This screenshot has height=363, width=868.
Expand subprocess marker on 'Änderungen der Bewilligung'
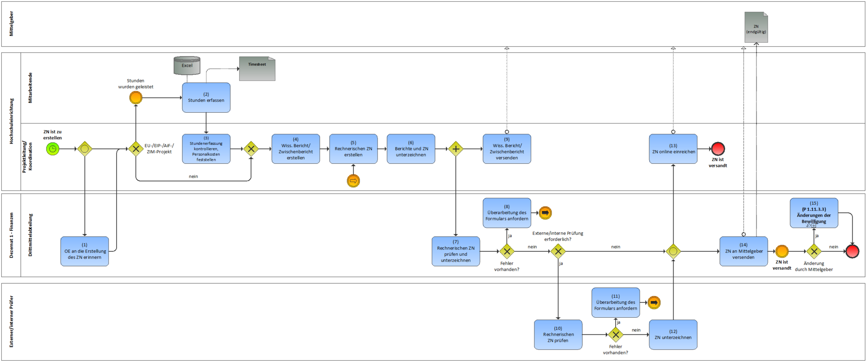click(x=814, y=225)
